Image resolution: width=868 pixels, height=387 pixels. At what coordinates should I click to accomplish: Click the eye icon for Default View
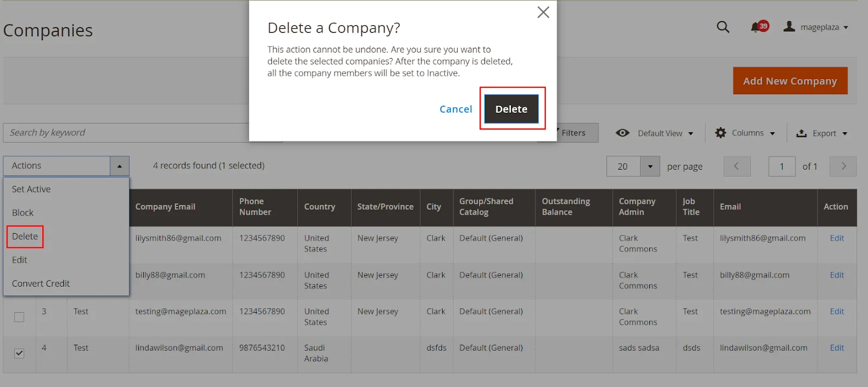pyautogui.click(x=623, y=133)
